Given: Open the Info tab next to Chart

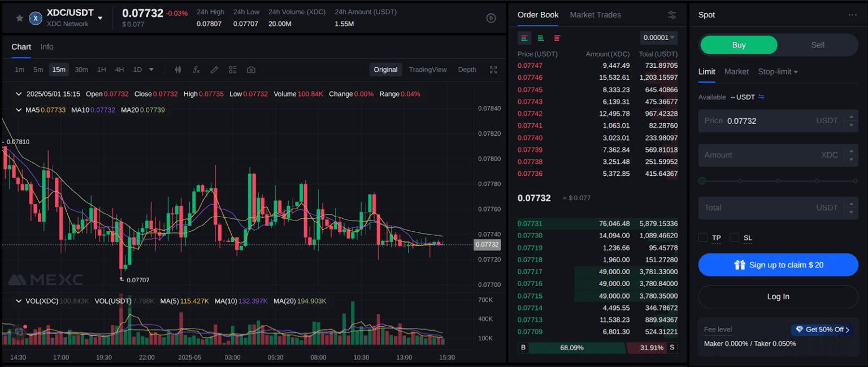Looking at the screenshot, I should click(x=46, y=46).
